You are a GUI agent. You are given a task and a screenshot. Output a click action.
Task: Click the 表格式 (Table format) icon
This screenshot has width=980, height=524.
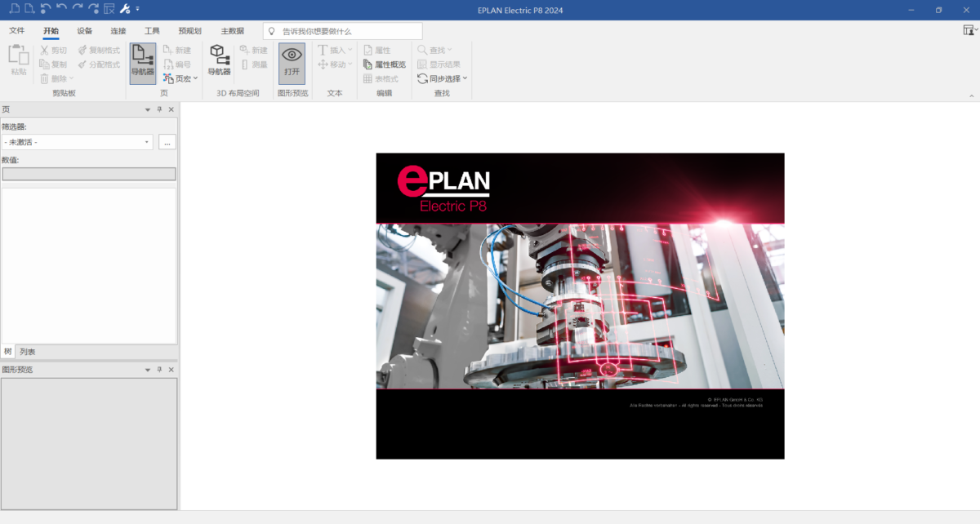(368, 78)
